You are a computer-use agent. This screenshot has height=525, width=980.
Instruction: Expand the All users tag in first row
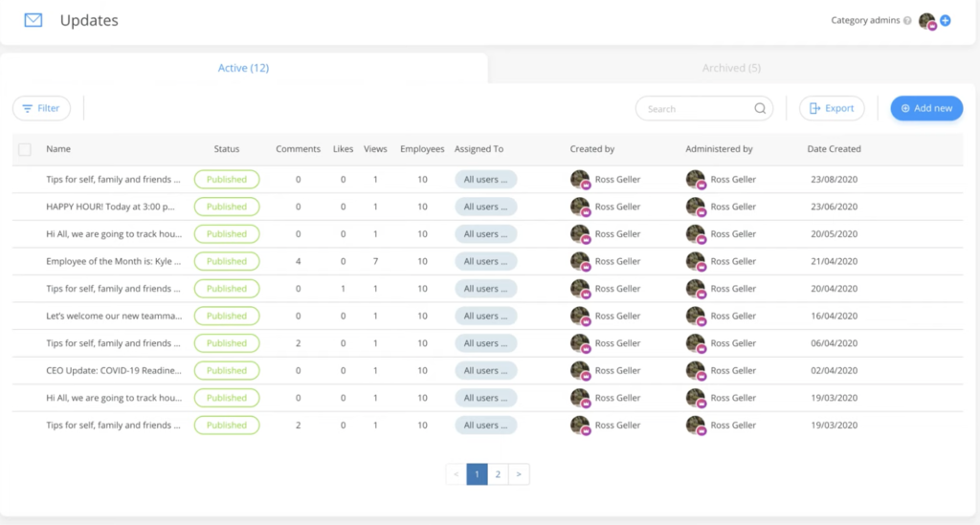point(485,179)
